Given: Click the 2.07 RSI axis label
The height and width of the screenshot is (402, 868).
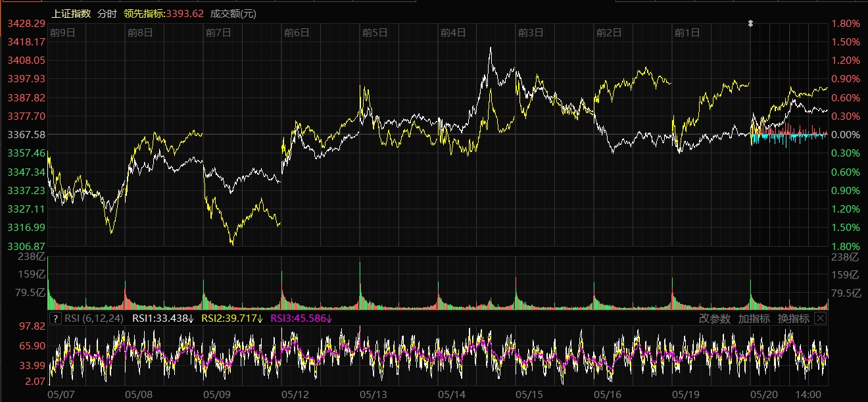Looking at the screenshot, I should tap(35, 382).
